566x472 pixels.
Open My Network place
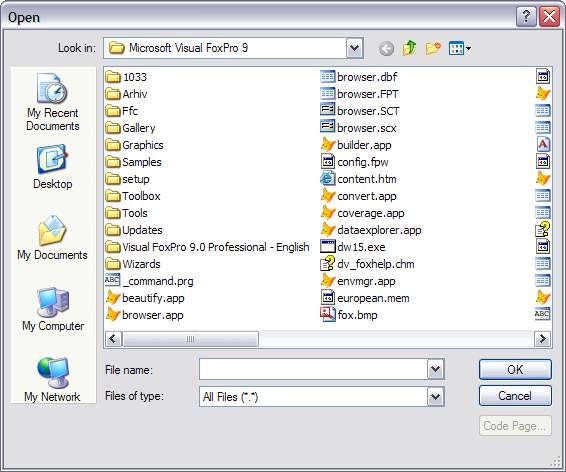(53, 380)
